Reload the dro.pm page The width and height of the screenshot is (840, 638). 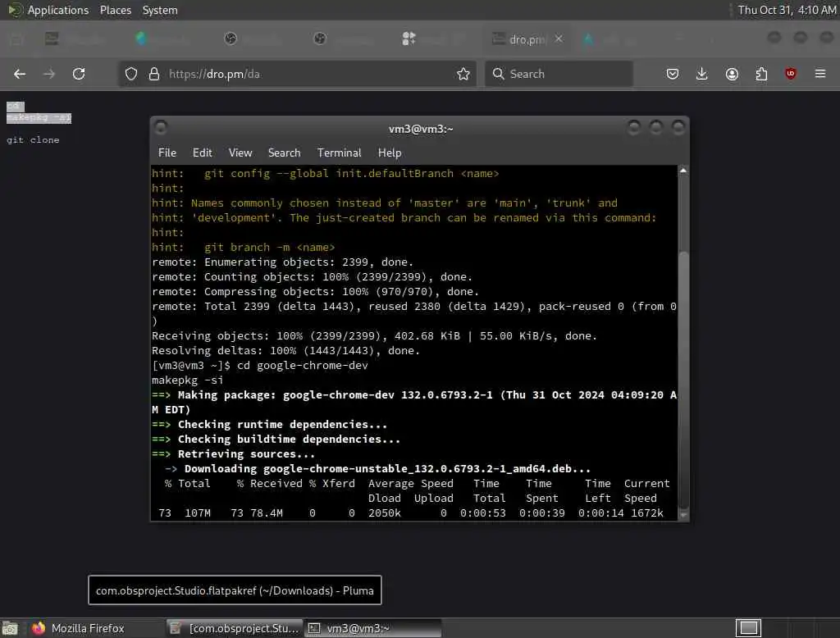point(79,74)
